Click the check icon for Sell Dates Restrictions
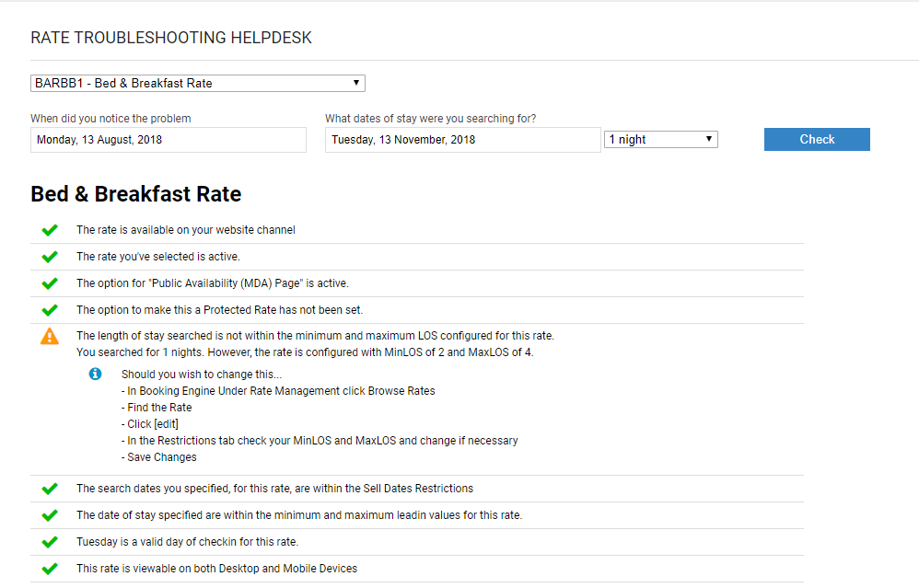Screen dimensions: 919x588 pyautogui.click(x=50, y=489)
